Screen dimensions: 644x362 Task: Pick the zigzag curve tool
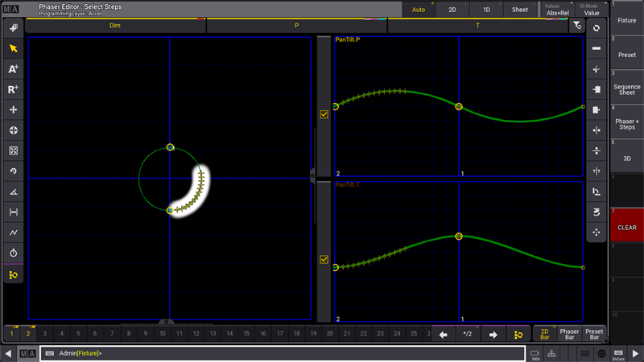coord(13,232)
